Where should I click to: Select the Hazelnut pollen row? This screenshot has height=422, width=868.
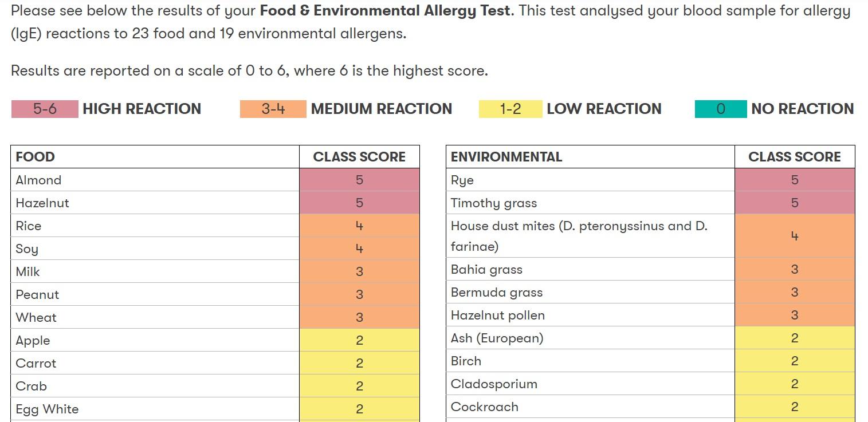tap(650, 315)
